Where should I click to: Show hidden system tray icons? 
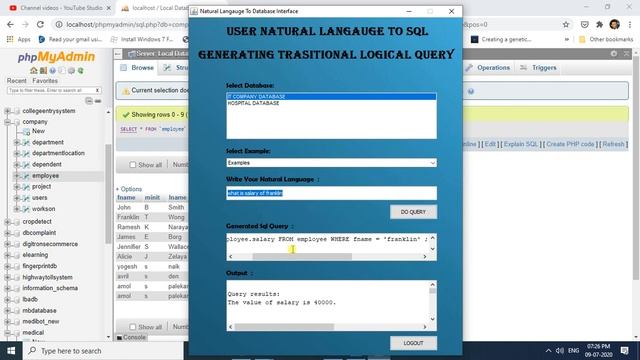coord(548,351)
